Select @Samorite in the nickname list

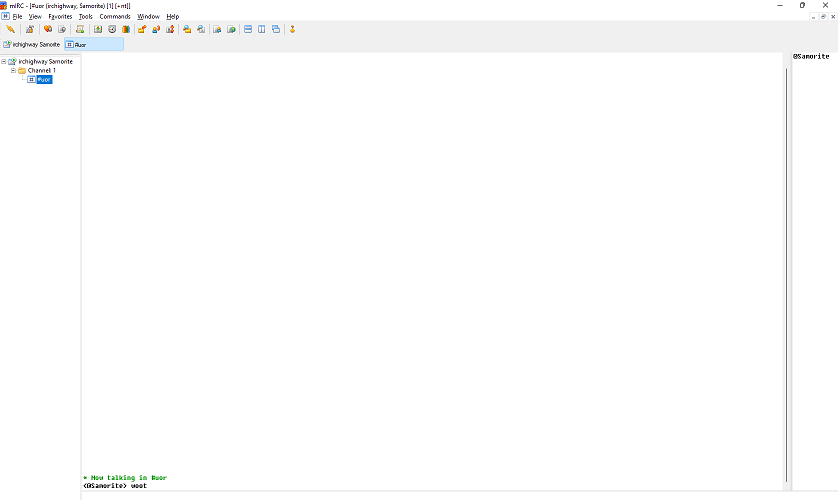pyautogui.click(x=811, y=56)
